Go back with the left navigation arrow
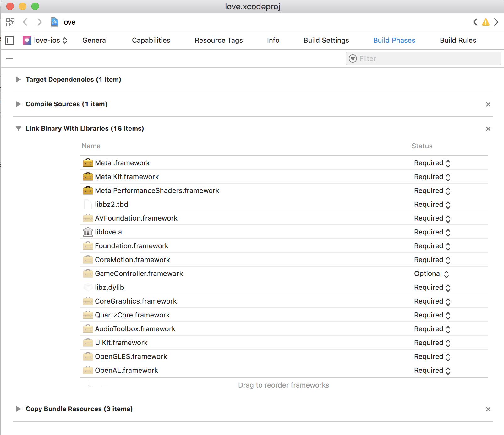Image resolution: width=504 pixels, height=435 pixels. coord(25,22)
